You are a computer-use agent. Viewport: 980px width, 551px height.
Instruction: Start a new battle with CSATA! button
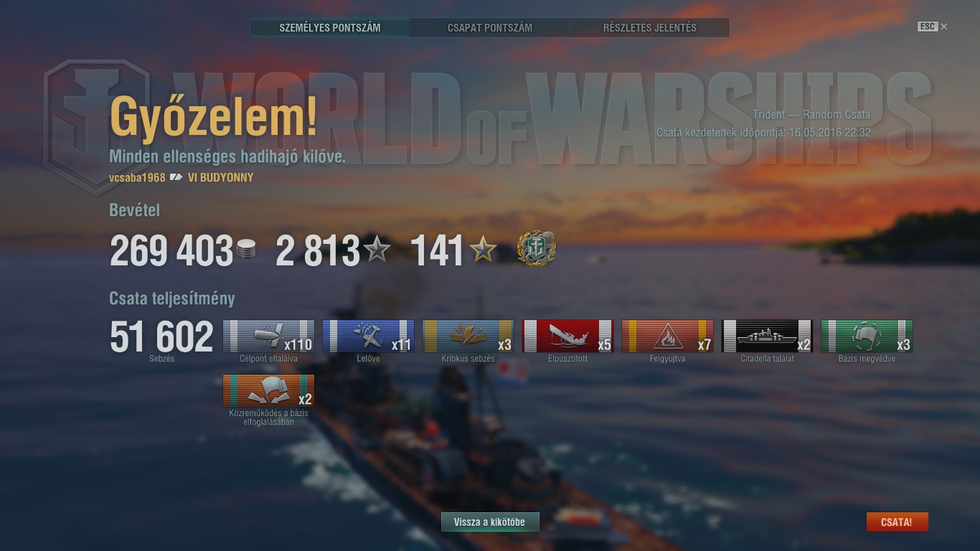click(x=897, y=522)
